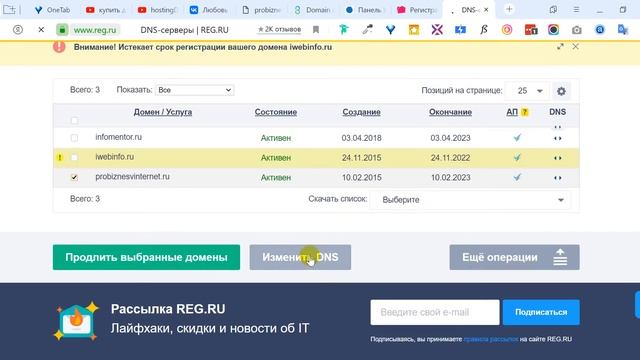Click the blue round 'a' extension icon
The height and width of the screenshot is (360, 640).
coord(600,29)
